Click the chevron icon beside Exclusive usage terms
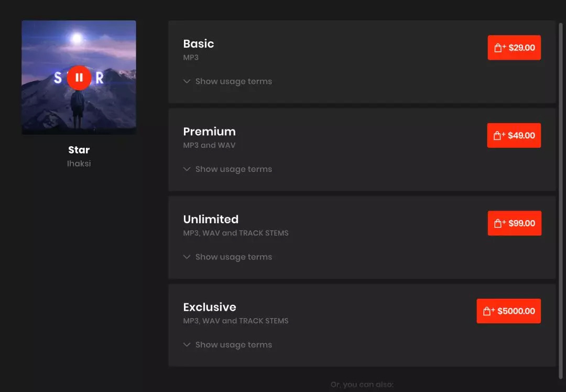The image size is (566, 392). 187,345
